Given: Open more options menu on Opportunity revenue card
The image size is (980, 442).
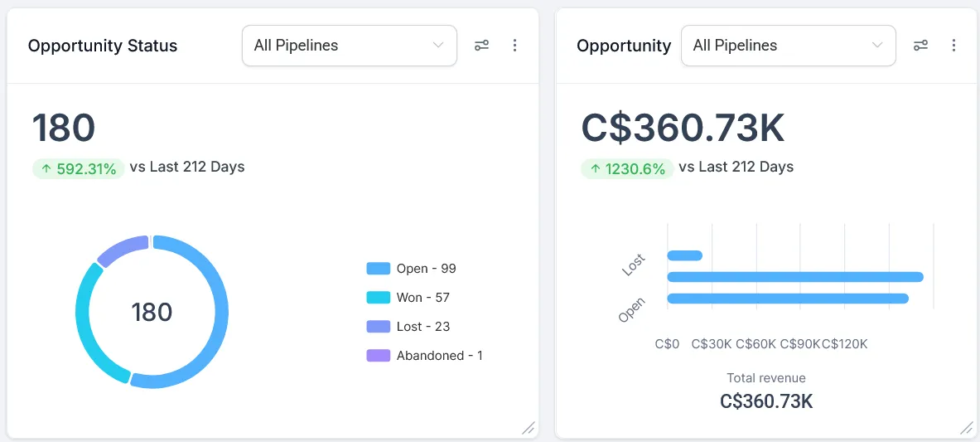Looking at the screenshot, I should pos(953,46).
